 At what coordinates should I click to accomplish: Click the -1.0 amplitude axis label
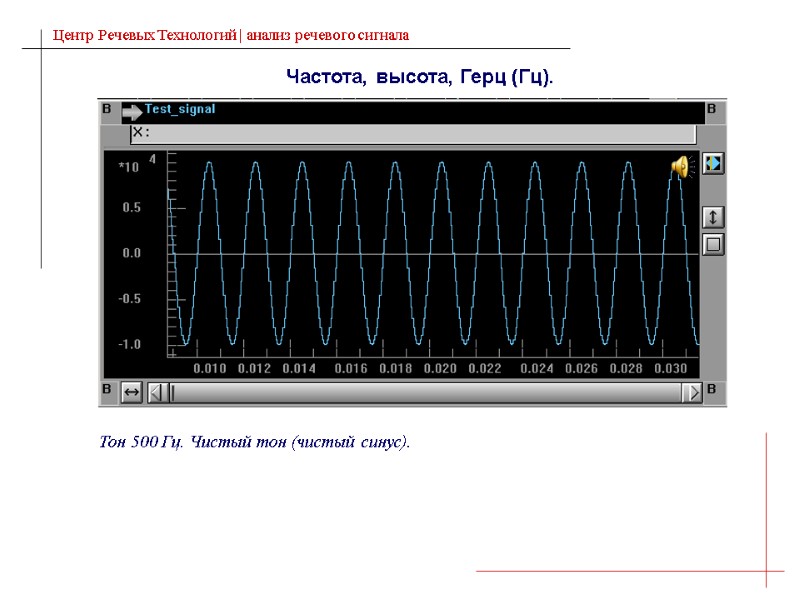[x=129, y=344]
